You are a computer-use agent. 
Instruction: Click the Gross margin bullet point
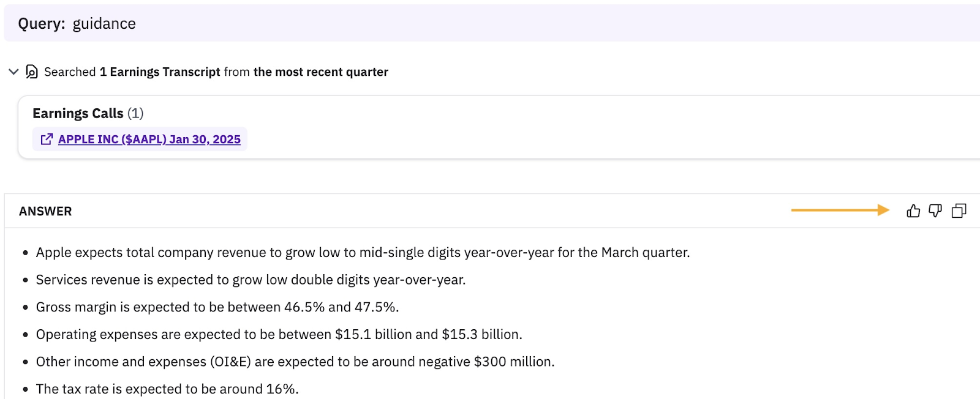tap(217, 307)
